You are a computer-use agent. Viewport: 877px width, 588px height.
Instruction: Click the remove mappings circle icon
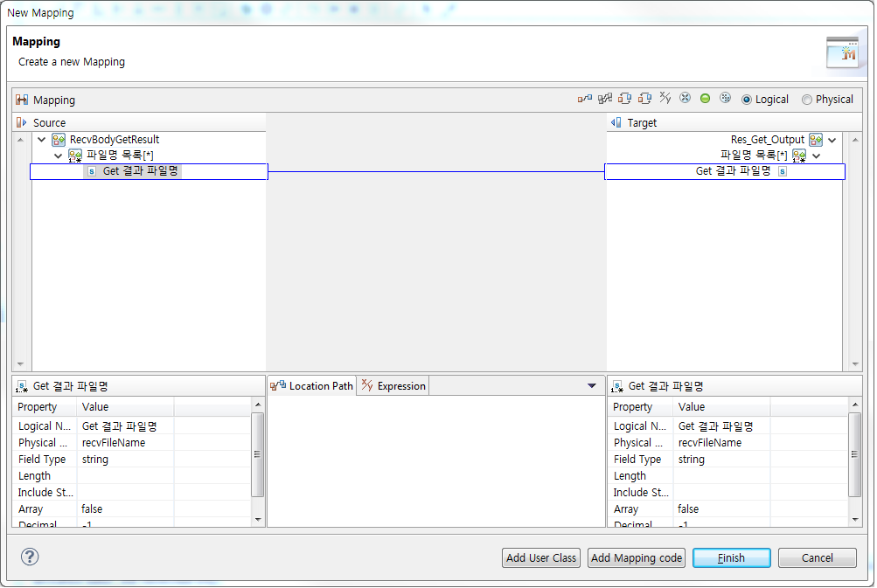(x=686, y=99)
